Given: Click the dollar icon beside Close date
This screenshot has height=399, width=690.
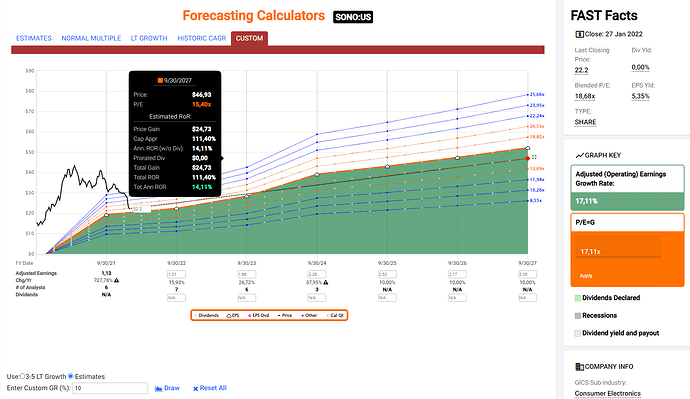Looking at the screenshot, I should [x=580, y=34].
